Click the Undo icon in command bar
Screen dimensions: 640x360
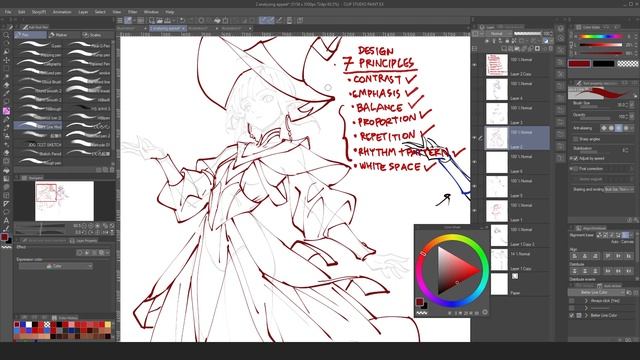tap(182, 20)
